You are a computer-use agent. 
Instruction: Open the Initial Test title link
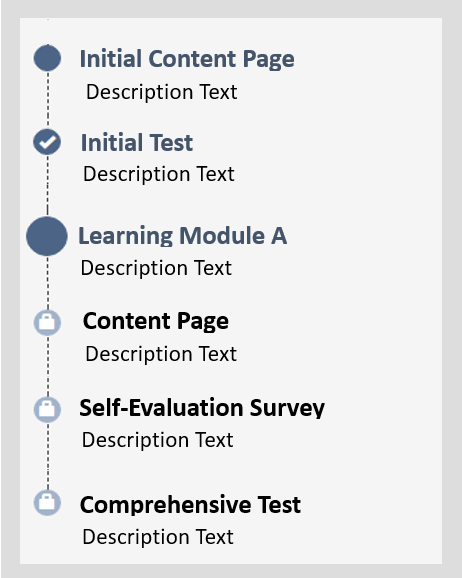click(x=137, y=143)
